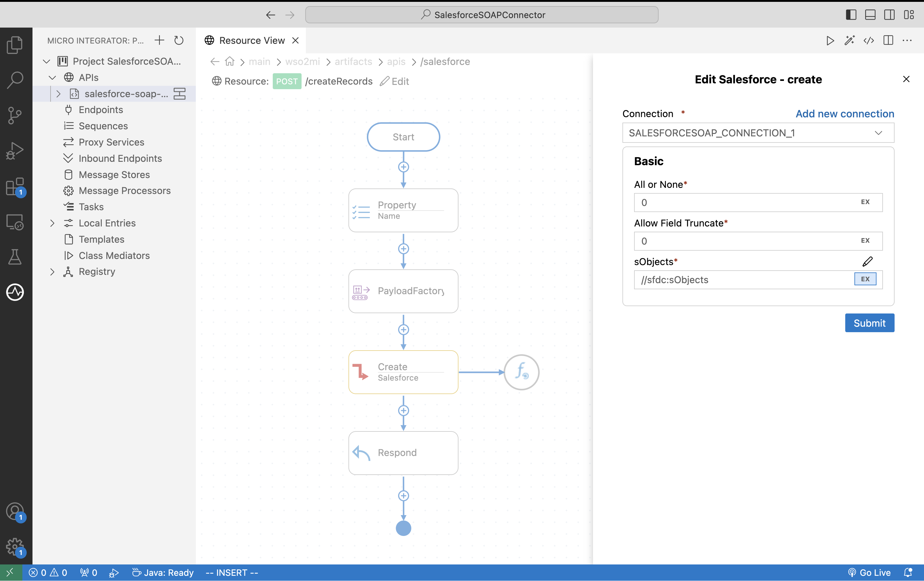Collapse Project SalesforceSOA tree node
This screenshot has width=924, height=581.
[x=47, y=61]
